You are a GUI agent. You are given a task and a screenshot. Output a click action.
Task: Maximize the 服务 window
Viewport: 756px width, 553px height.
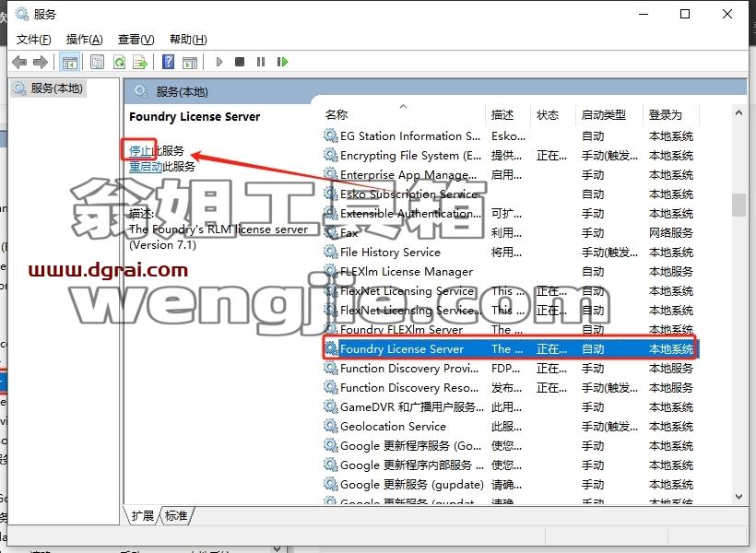(685, 14)
